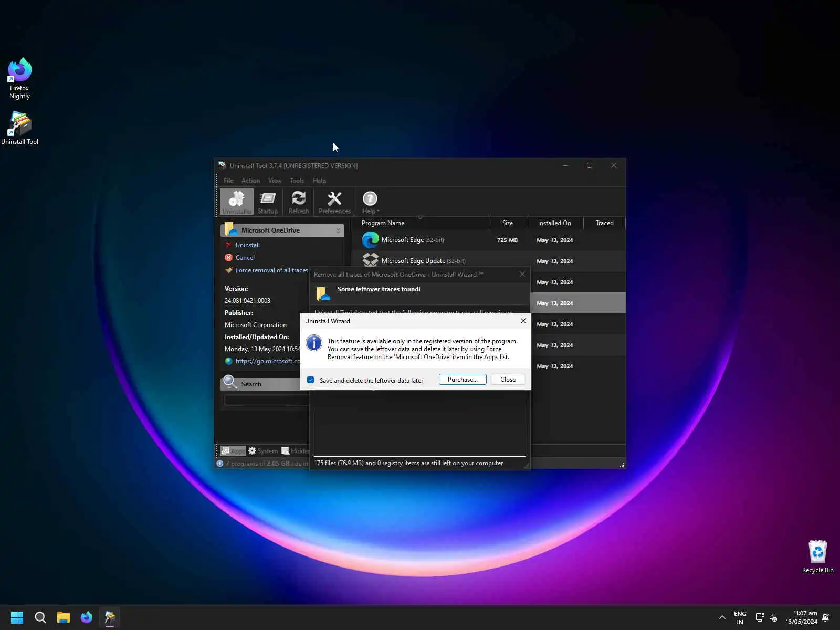Viewport: 840px width, 630px height.
Task: Click the 7 programs status bar info
Action: pyautogui.click(x=267, y=464)
